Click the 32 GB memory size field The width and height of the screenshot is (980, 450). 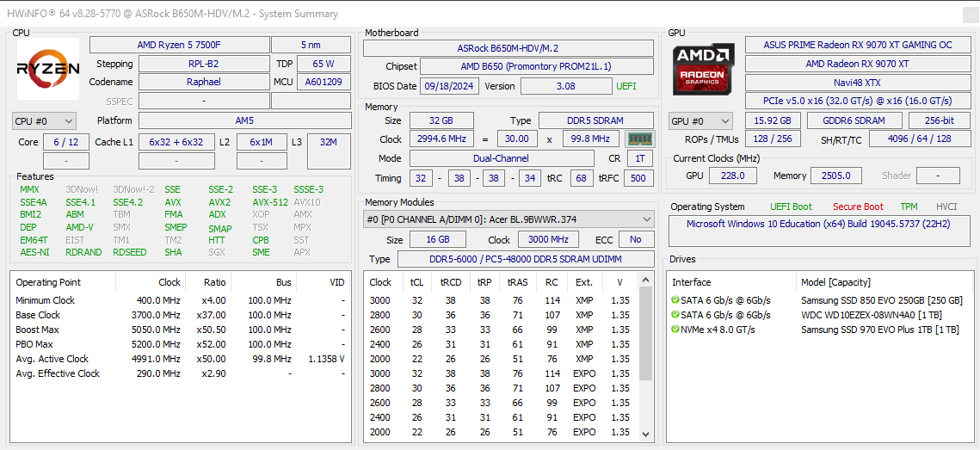tap(441, 120)
